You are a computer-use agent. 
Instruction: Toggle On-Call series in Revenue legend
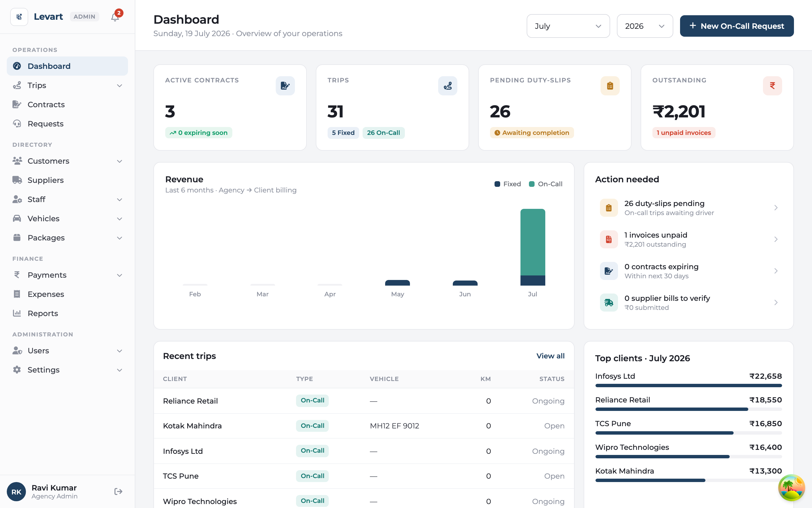click(x=546, y=184)
